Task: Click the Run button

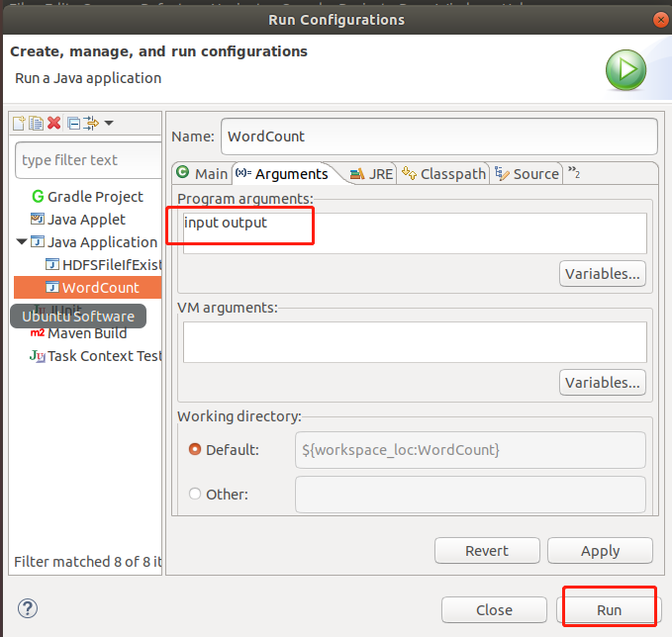Action: [x=609, y=610]
